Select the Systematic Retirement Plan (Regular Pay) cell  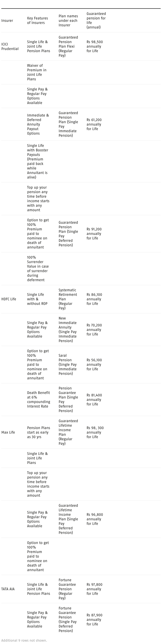click(68, 299)
